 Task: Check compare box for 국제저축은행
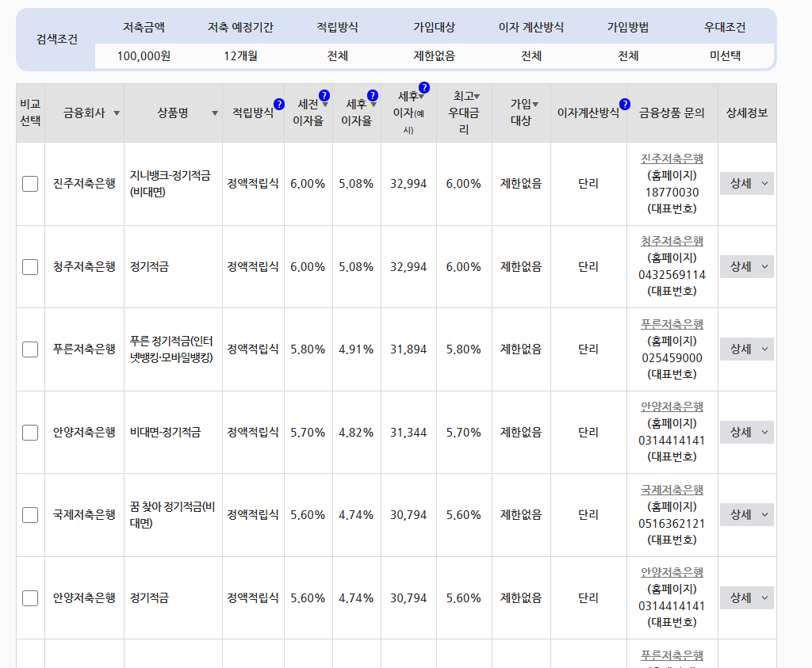tap(30, 515)
